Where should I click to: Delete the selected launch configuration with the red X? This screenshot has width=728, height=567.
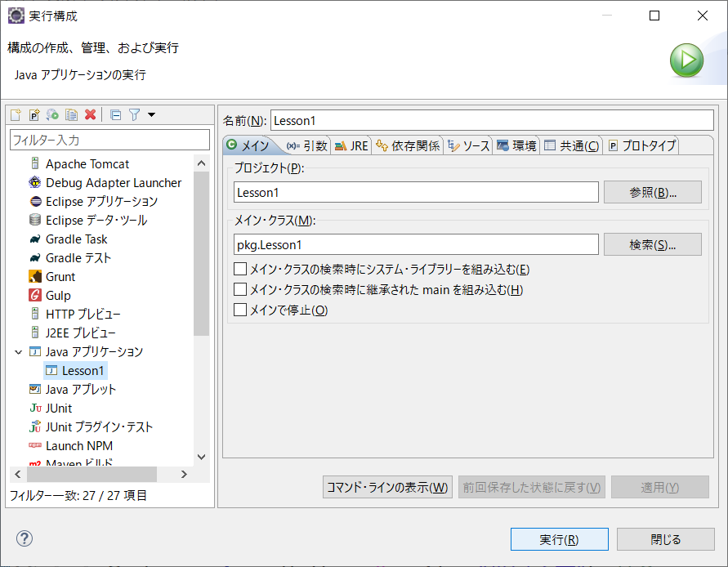[90, 114]
